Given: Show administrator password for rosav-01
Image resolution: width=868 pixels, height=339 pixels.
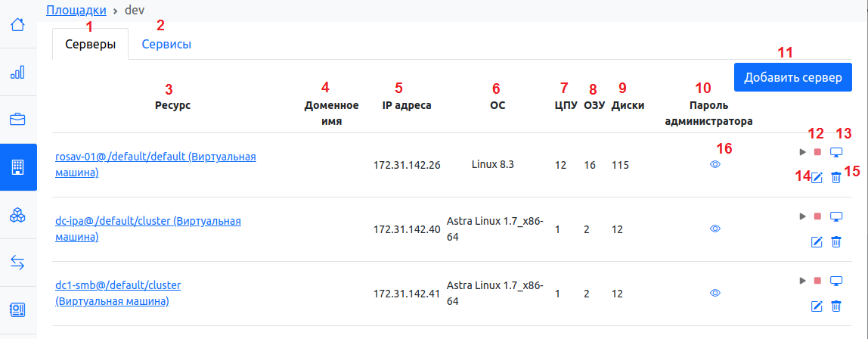Looking at the screenshot, I should [715, 163].
